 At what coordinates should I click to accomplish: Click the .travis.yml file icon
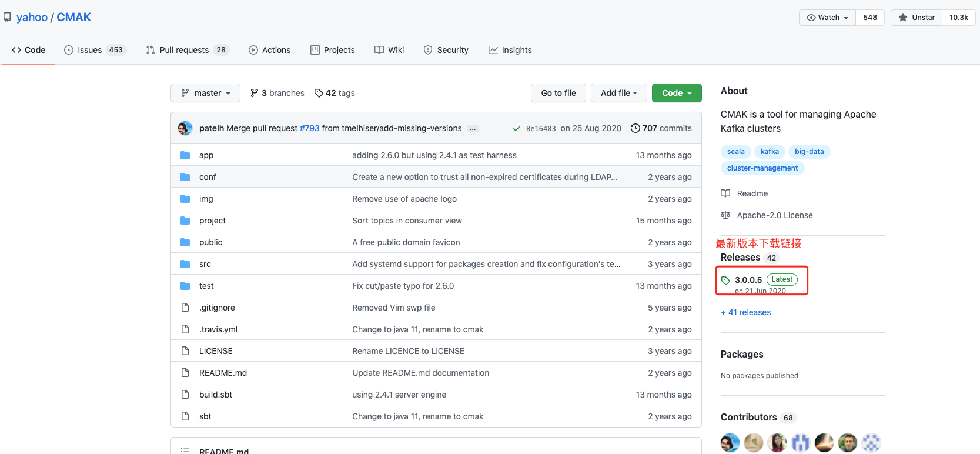(185, 329)
